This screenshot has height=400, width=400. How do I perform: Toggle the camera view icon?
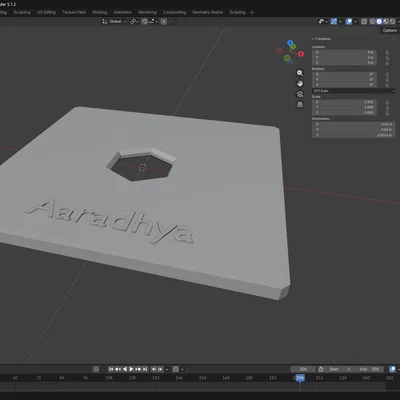pyautogui.click(x=300, y=94)
